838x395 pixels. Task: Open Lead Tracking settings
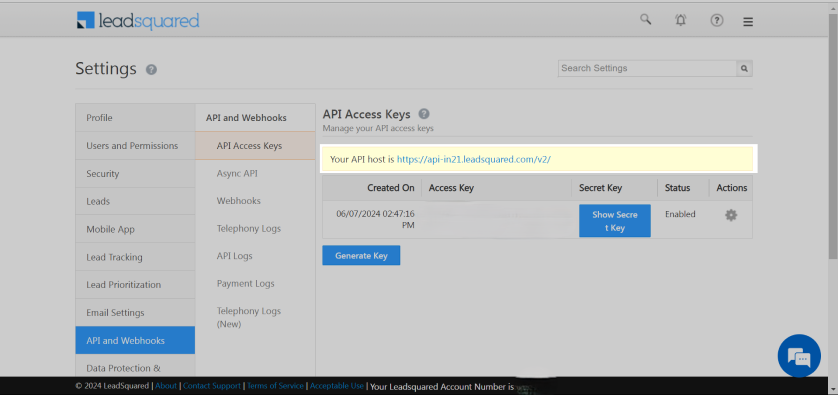pos(135,257)
